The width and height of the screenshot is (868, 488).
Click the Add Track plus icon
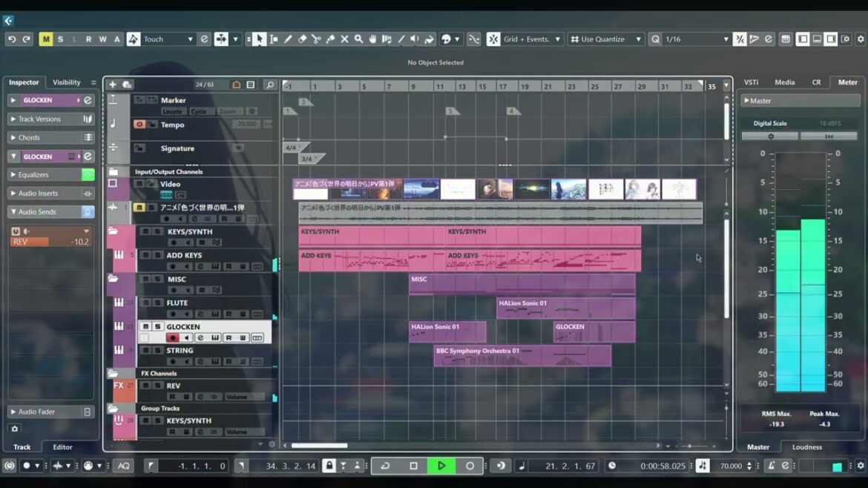[113, 85]
